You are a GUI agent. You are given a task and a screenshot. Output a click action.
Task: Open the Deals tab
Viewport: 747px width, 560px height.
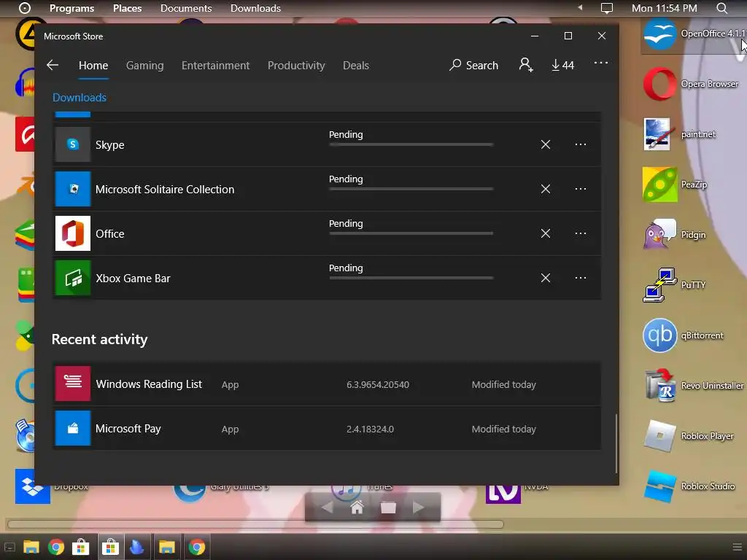[x=356, y=65]
